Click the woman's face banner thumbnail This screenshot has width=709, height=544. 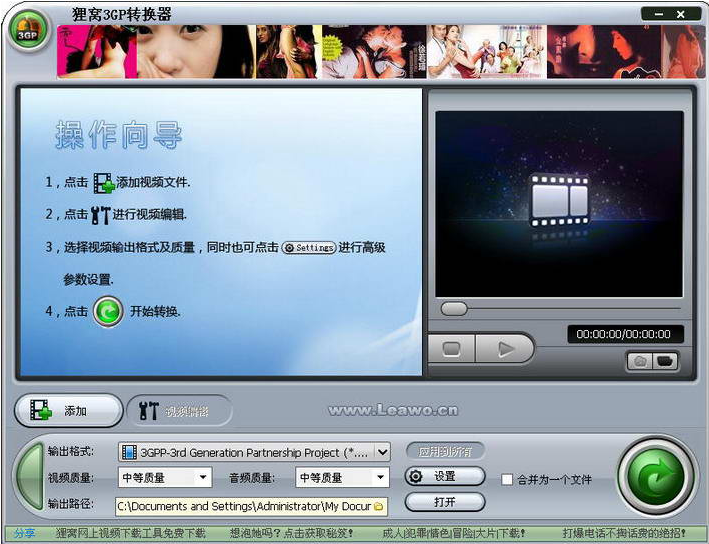196,52
